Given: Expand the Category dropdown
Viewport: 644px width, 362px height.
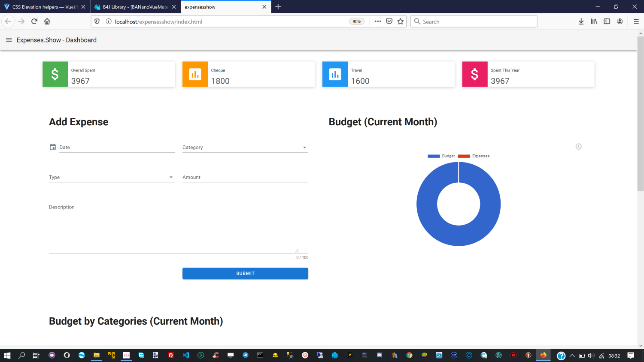Looking at the screenshot, I should (245, 147).
